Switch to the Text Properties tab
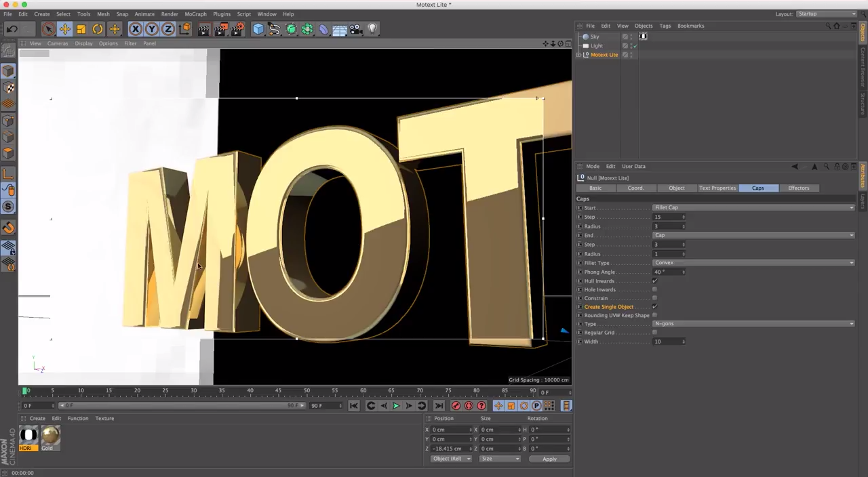Screen dimensions: 868x477 (x=717, y=188)
